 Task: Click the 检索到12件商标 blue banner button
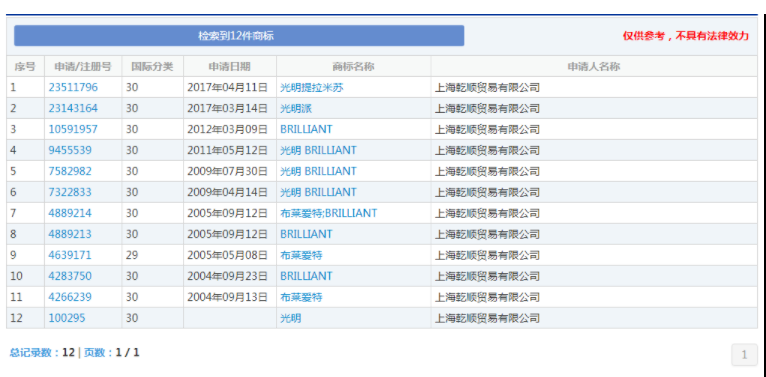(x=239, y=36)
